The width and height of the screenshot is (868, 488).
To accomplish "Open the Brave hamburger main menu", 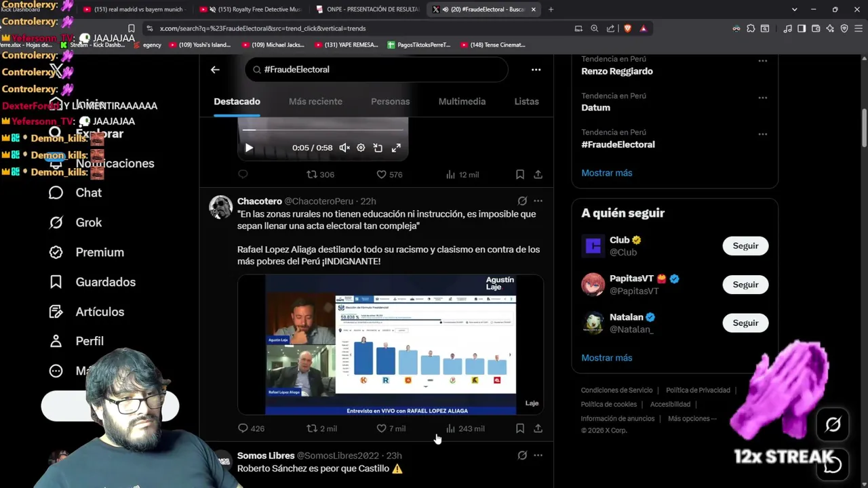I will [858, 28].
